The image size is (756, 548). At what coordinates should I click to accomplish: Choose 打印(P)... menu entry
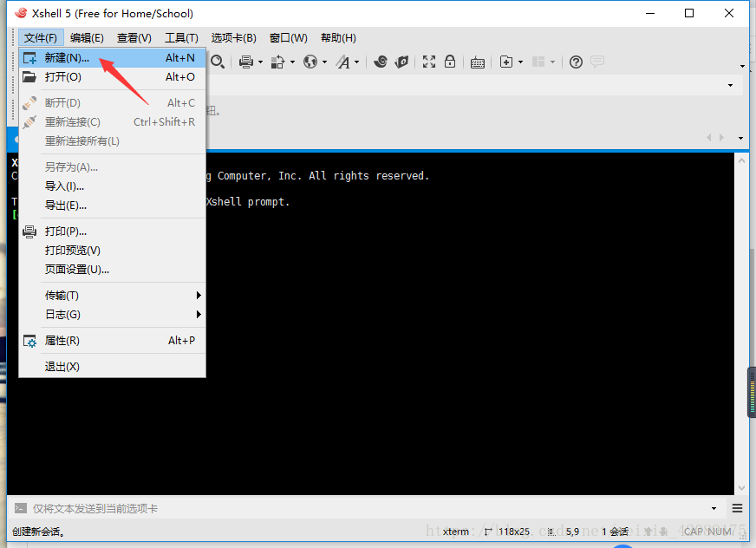(113, 232)
